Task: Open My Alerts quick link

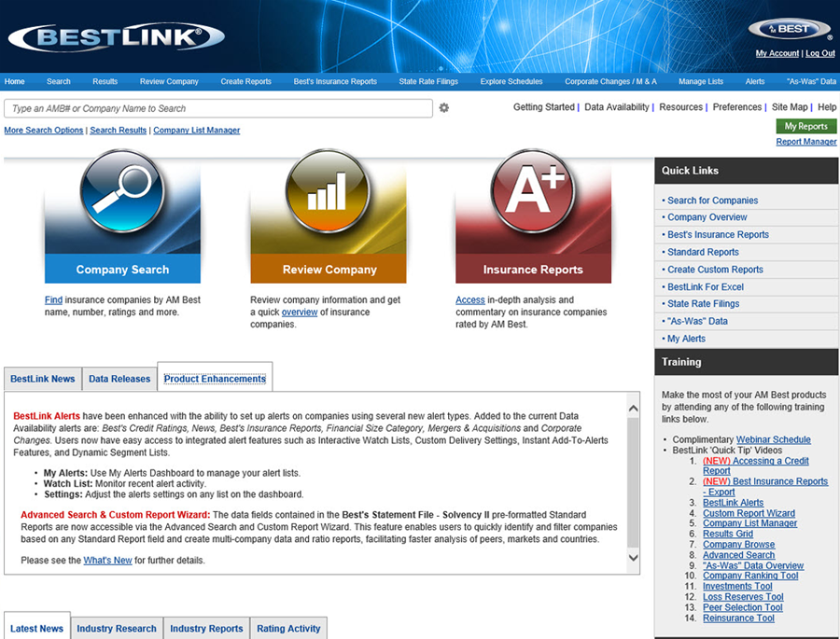Action: pos(686,339)
